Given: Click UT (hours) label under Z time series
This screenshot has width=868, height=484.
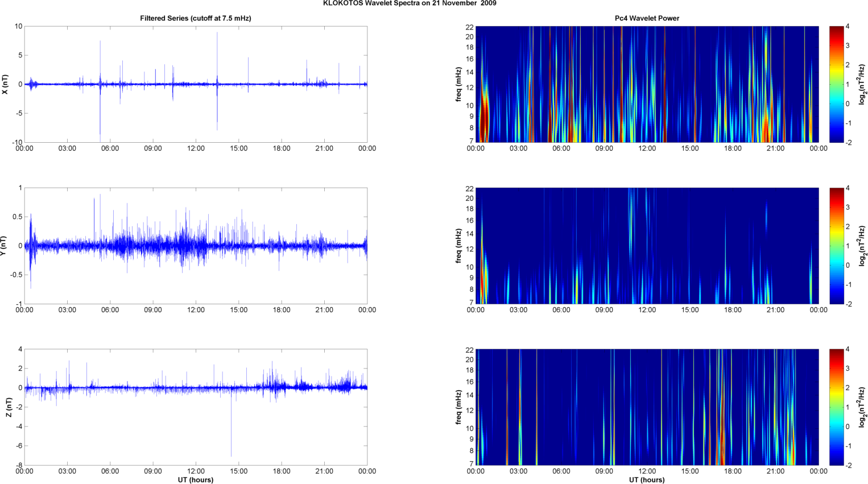Looking at the screenshot, I should (195, 479).
